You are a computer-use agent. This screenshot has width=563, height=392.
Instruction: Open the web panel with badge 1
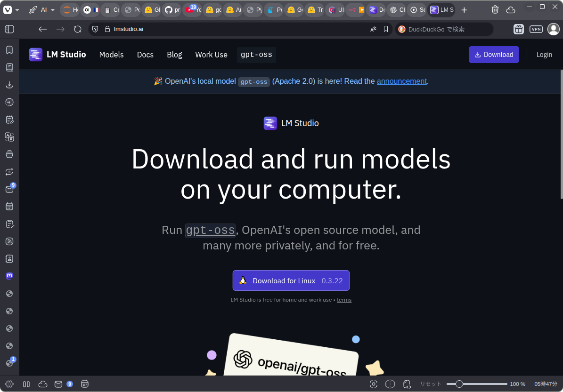point(10,363)
